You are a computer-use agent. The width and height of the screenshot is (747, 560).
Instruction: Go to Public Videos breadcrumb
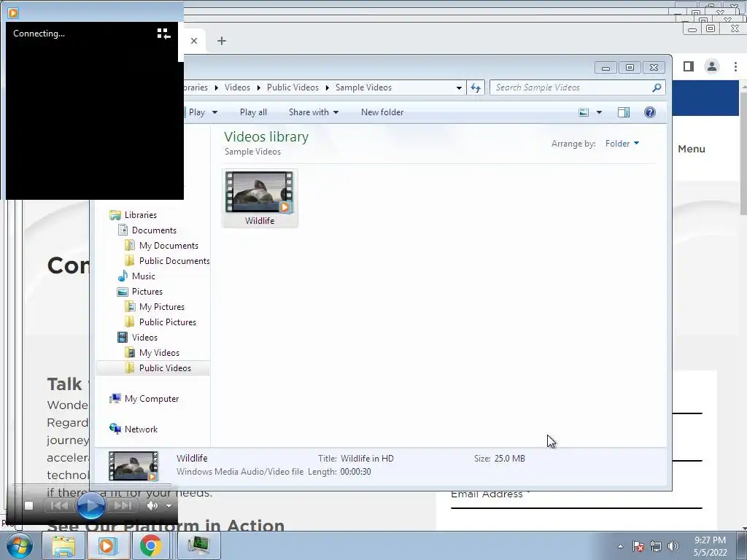coord(293,87)
